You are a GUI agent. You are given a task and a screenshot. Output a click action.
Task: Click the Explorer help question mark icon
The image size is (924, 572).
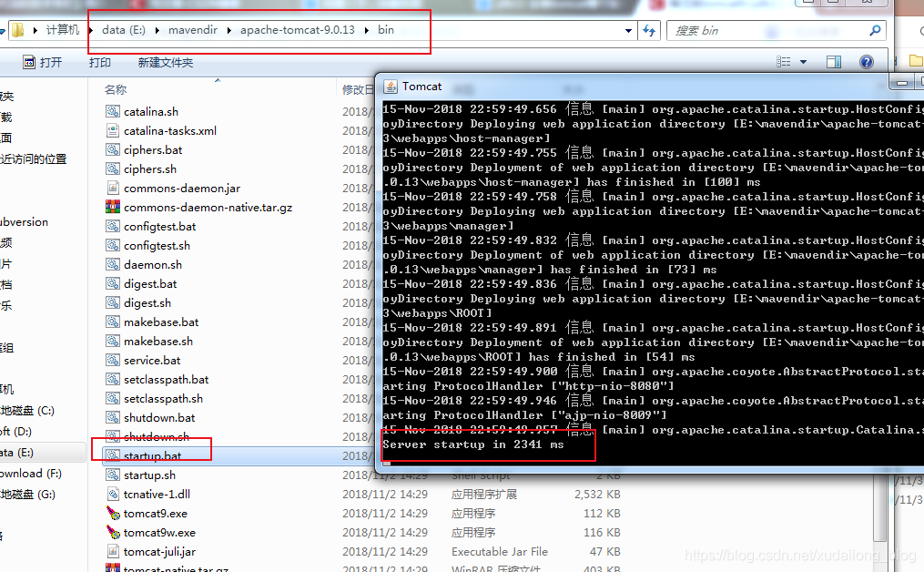[867, 62]
